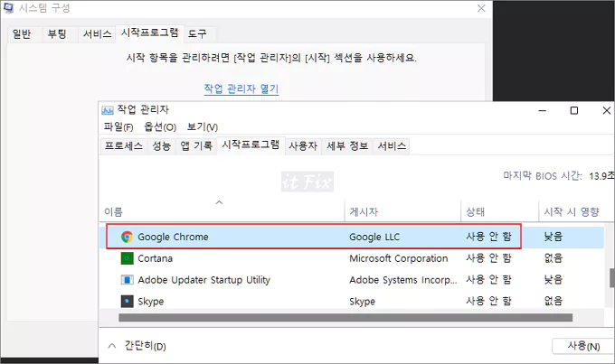
Task: Click the 없음 impact value for Cortana
Action: click(553, 258)
